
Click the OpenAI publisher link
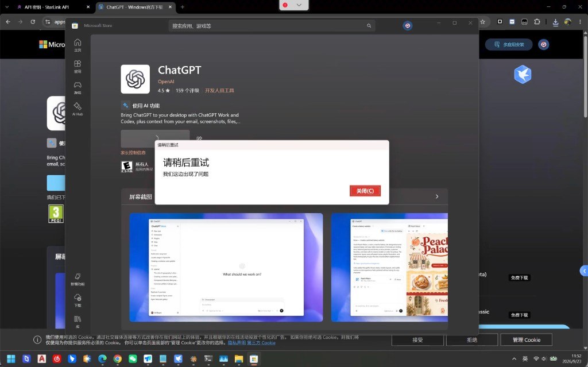166,82
